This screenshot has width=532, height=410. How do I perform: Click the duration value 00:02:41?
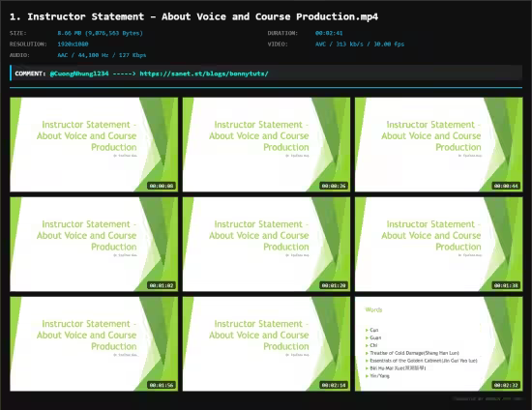pyautogui.click(x=329, y=33)
